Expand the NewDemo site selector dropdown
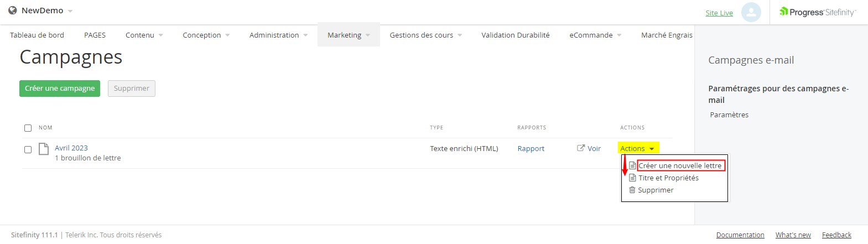The width and height of the screenshot is (868, 244). 70,11
